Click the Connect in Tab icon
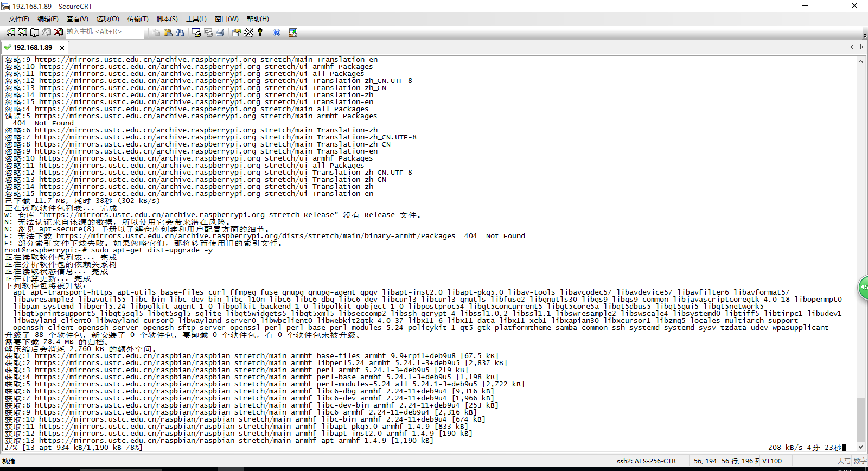The image size is (868, 471). 34,33
